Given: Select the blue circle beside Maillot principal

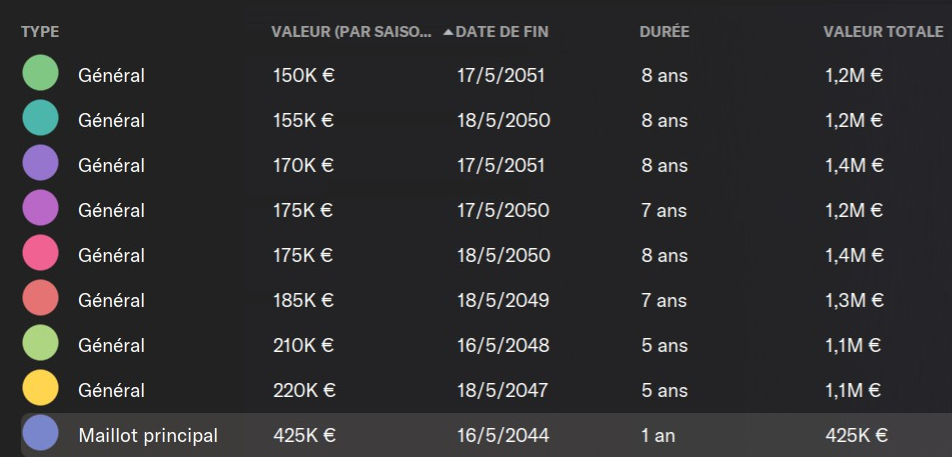Looking at the screenshot, I should pyautogui.click(x=40, y=435).
